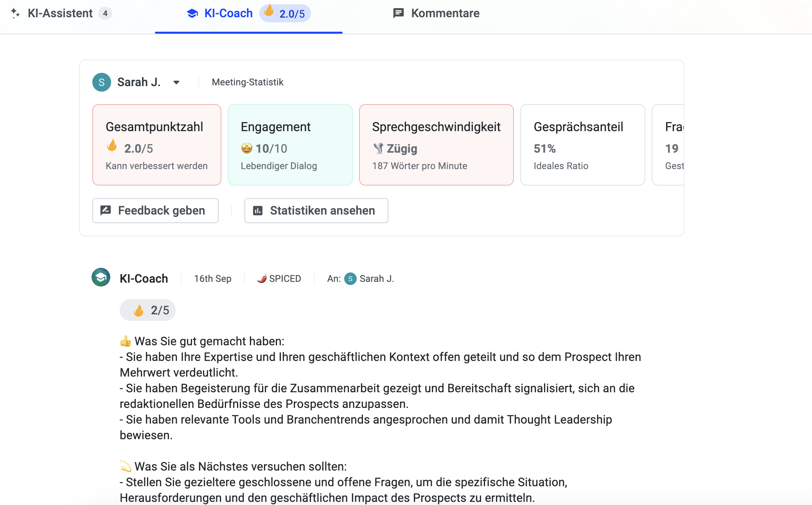Click the Engagement 10/10 score card

(290, 144)
